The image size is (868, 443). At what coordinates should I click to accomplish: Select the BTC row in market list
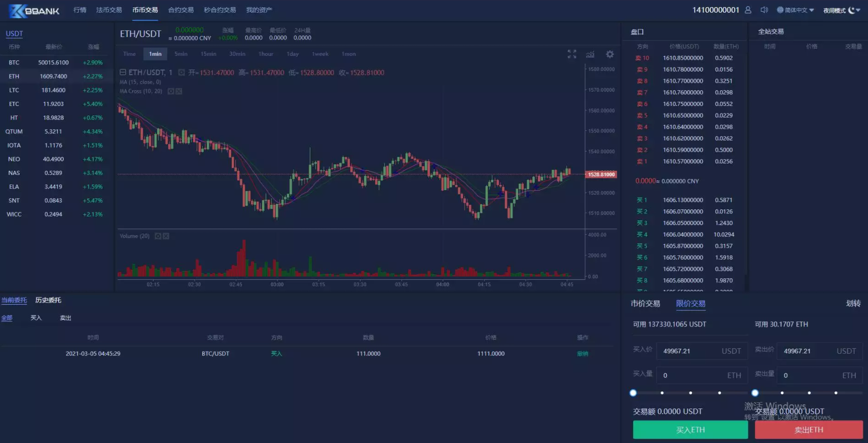[x=53, y=63]
